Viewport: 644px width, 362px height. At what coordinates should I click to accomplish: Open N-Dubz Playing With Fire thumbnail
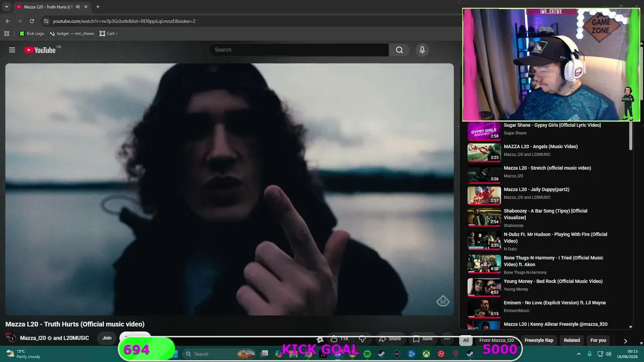pos(484,241)
